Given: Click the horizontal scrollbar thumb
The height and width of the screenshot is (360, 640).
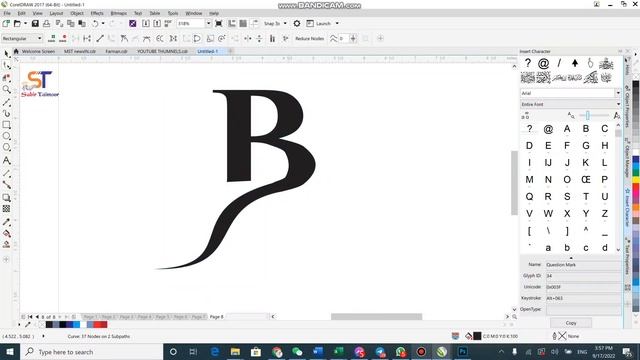Looking at the screenshot, I should tap(376, 317).
